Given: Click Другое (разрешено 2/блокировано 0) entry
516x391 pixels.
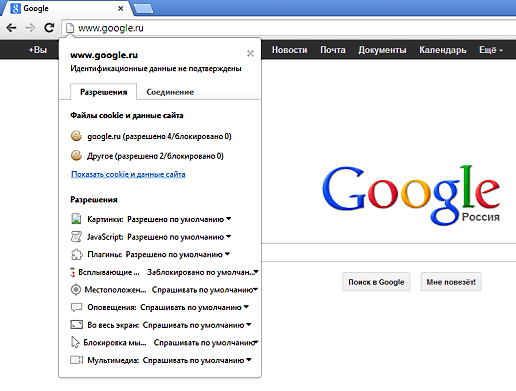Looking at the screenshot, I should click(x=155, y=156).
